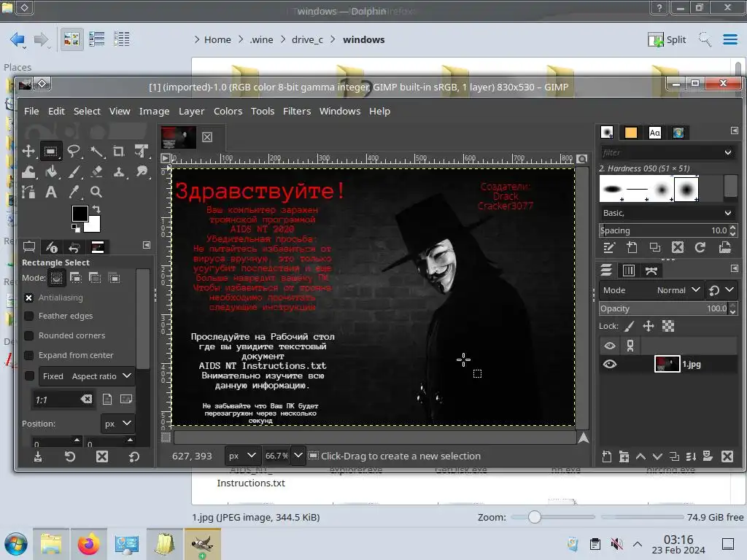747x560 pixels.
Task: Choose Intersect with selection mode
Action: pos(115,278)
